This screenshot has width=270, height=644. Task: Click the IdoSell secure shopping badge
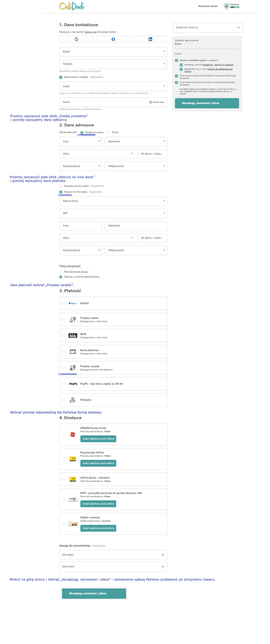232,6
